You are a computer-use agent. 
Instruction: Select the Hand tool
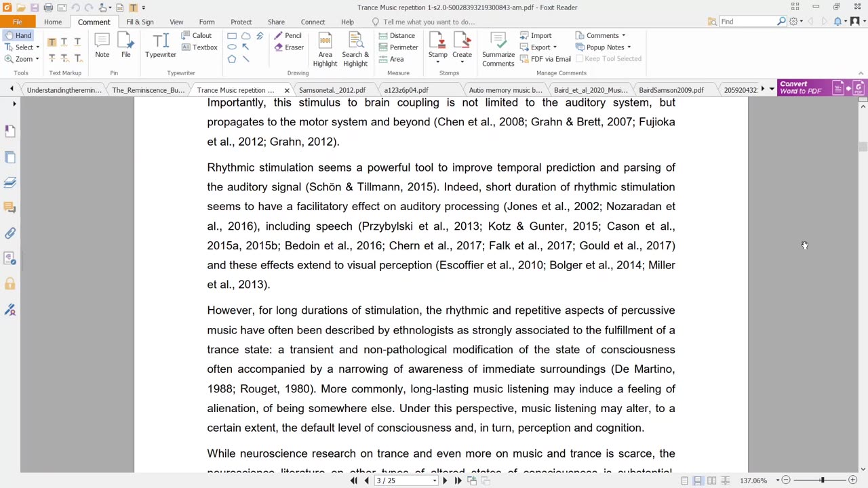point(18,35)
